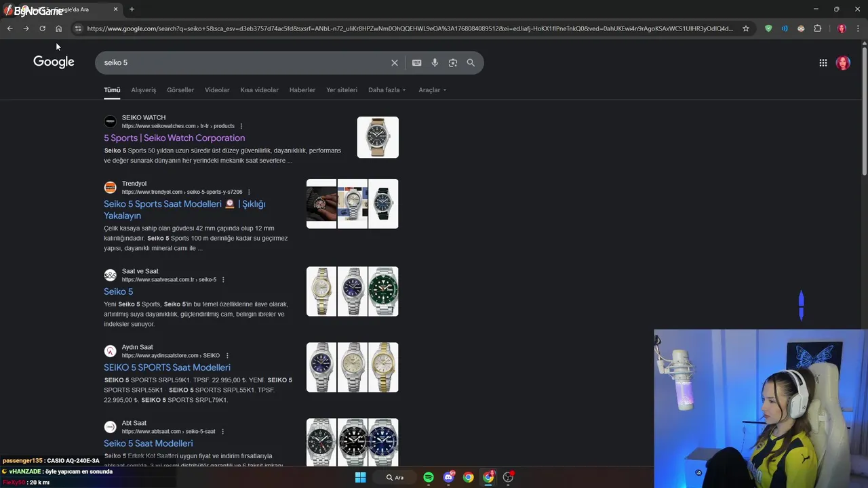Open more options for Saat ve Saat result
Viewport: 868px width, 488px height.
(223, 279)
